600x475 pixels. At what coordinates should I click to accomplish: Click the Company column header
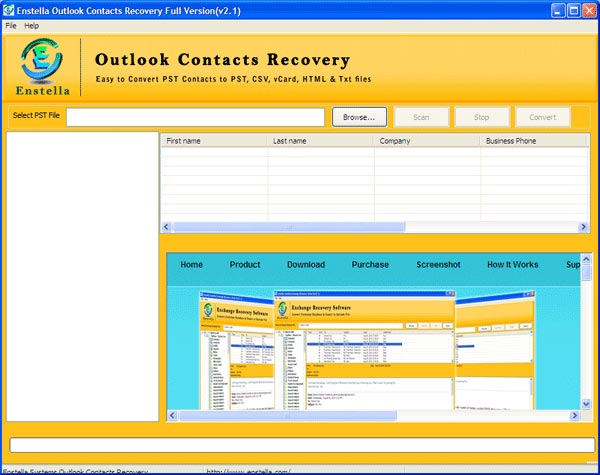[426, 141]
